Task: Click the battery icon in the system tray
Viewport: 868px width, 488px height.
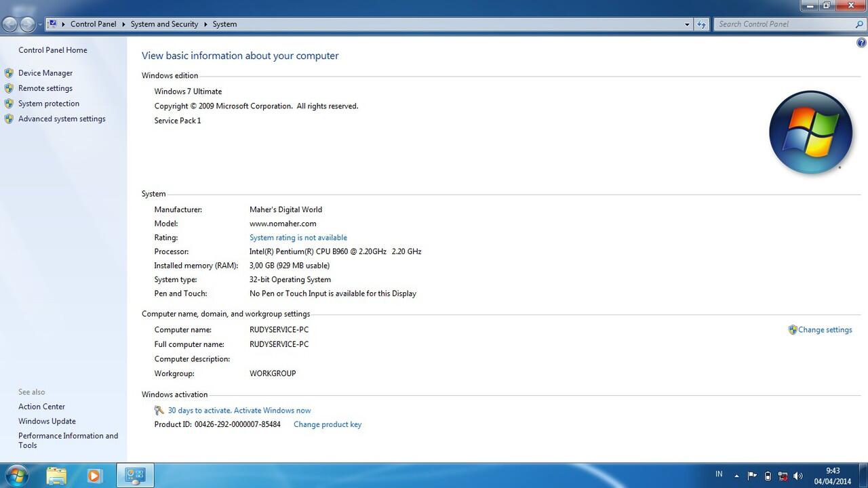Action: 768,475
